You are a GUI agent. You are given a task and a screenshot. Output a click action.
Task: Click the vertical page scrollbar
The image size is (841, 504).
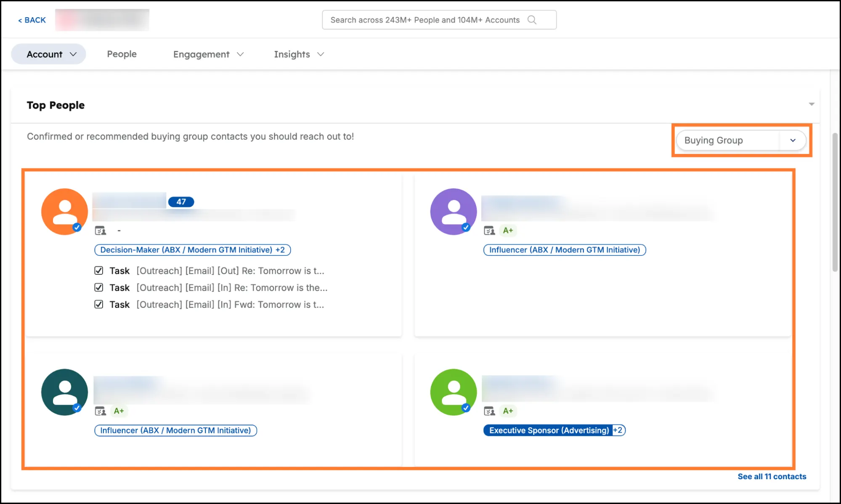(x=835, y=202)
